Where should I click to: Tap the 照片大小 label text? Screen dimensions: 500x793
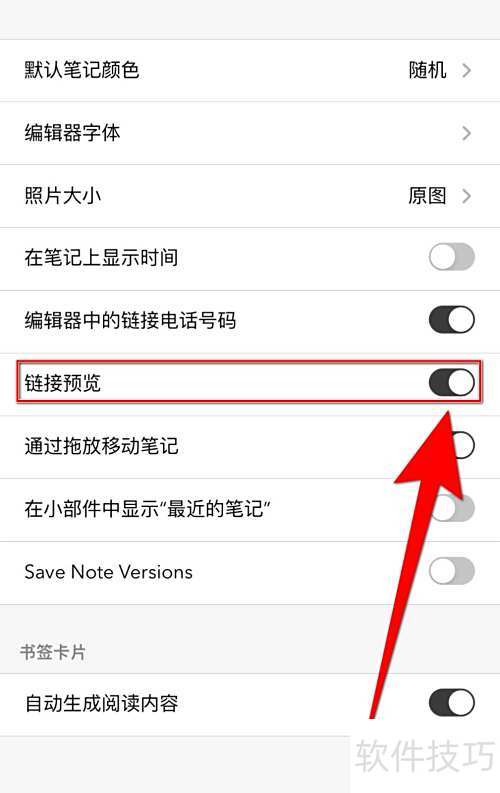tap(63, 196)
